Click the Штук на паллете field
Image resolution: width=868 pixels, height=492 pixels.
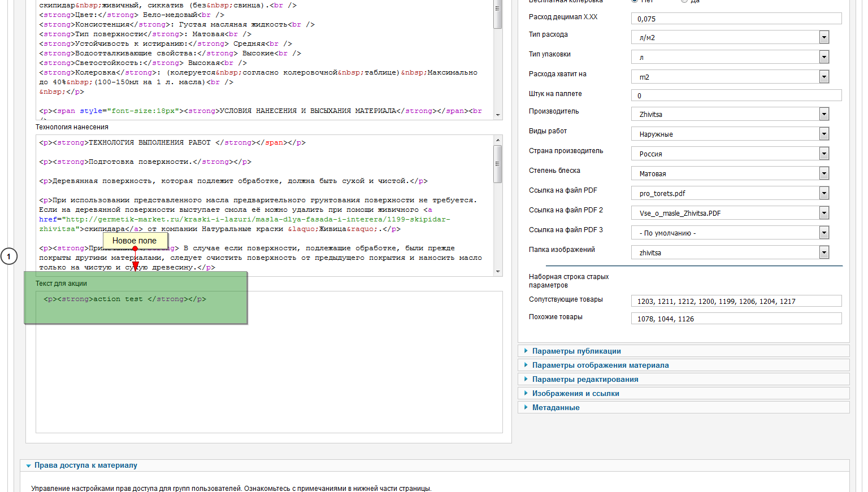[x=736, y=95]
